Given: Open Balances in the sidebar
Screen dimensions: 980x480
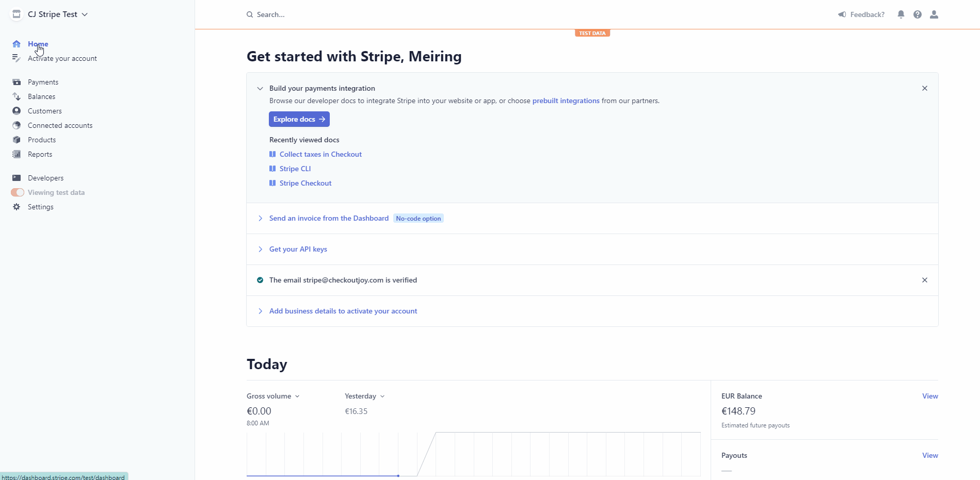Looking at the screenshot, I should 41,96.
